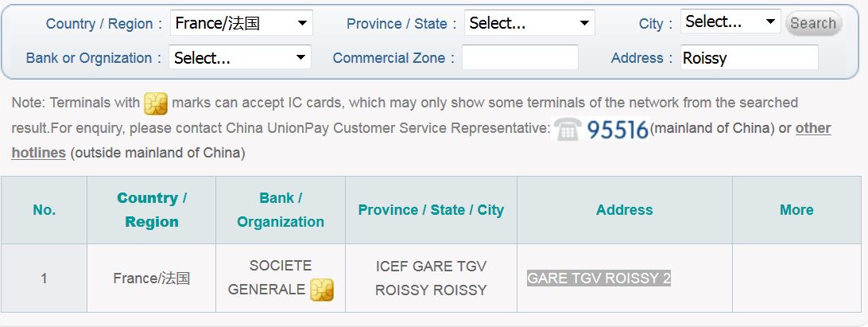Follow the 'other hotlines' link
868x327 pixels.
[x=812, y=128]
